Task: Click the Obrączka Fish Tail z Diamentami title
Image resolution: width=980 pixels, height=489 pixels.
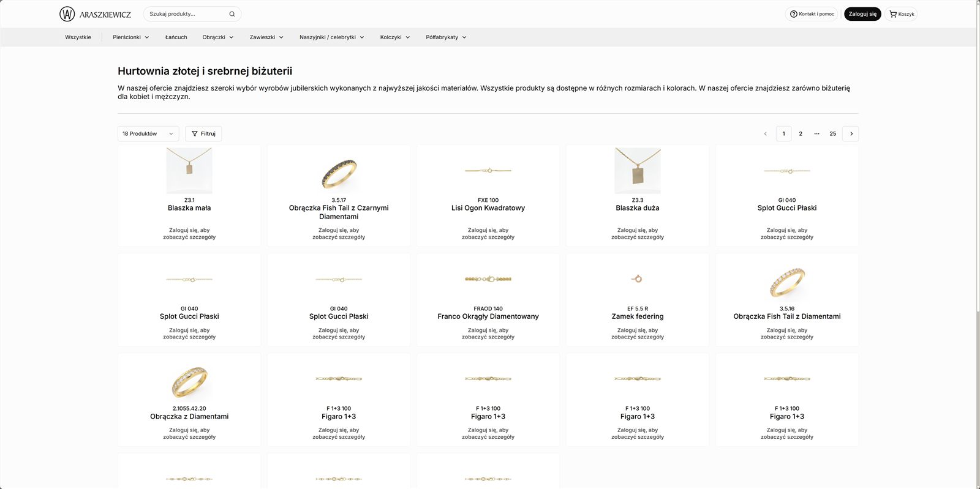Action: (787, 316)
